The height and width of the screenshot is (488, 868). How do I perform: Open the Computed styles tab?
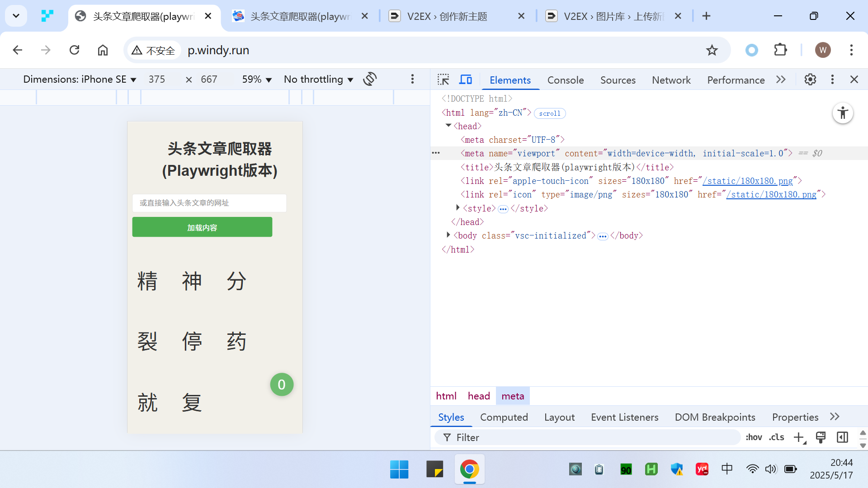tap(504, 417)
